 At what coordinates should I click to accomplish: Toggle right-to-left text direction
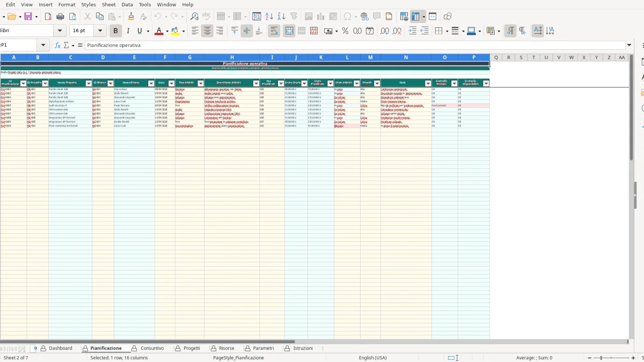point(523,31)
